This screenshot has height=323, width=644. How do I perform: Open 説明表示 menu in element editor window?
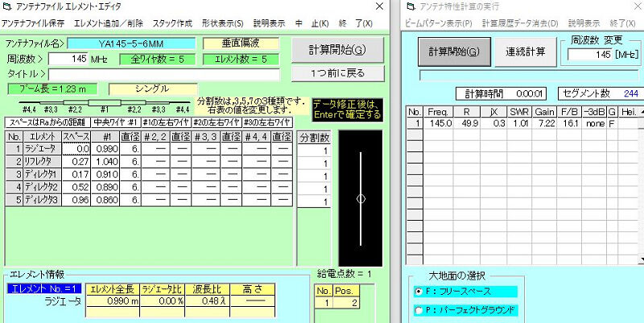(x=269, y=23)
